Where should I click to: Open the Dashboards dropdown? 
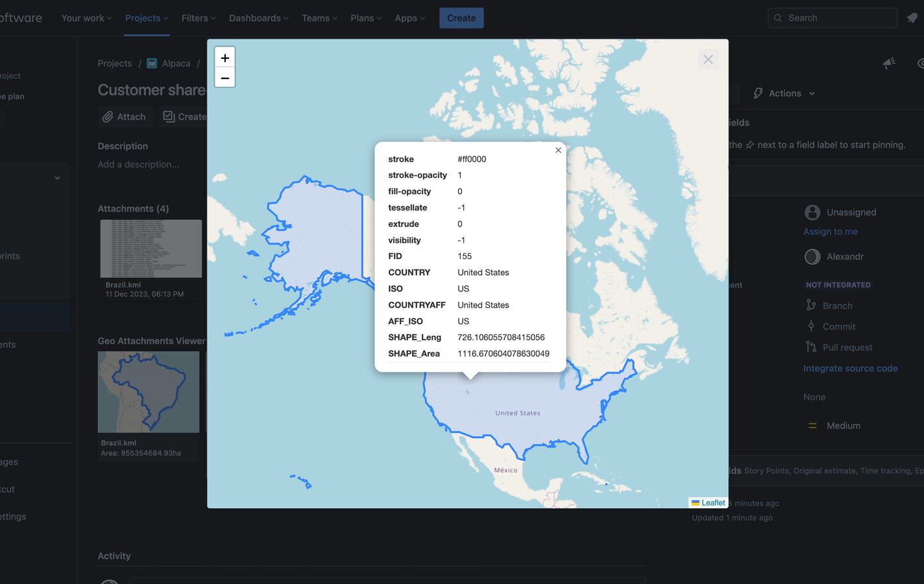point(259,18)
